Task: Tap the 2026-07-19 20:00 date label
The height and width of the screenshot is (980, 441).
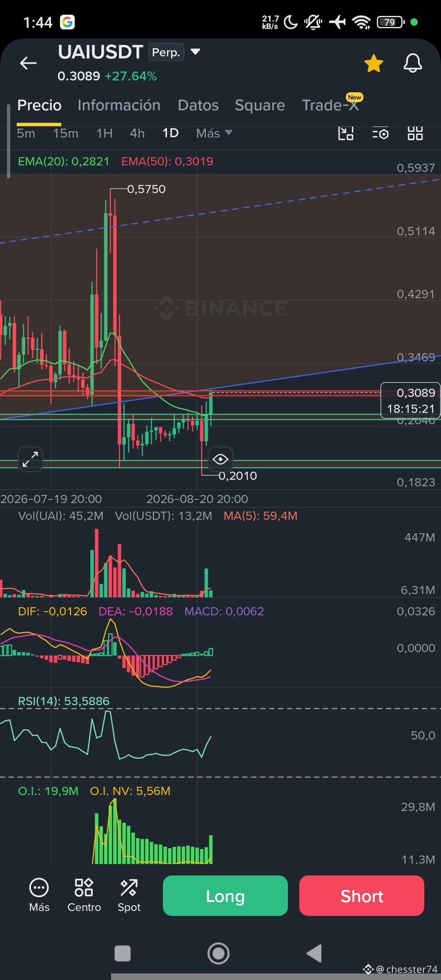Action: (51, 499)
